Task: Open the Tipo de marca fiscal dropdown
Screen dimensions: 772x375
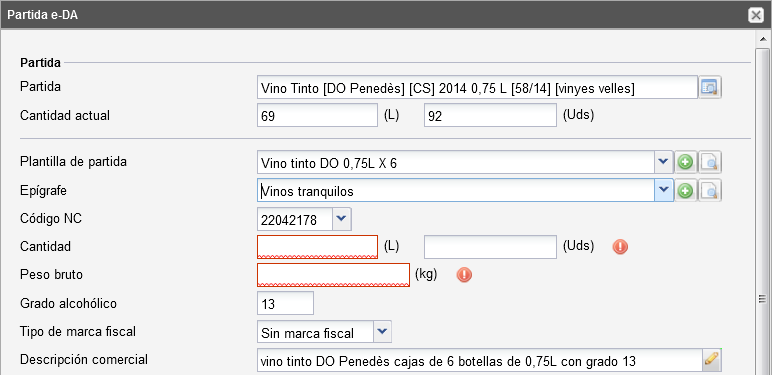Action: point(383,332)
